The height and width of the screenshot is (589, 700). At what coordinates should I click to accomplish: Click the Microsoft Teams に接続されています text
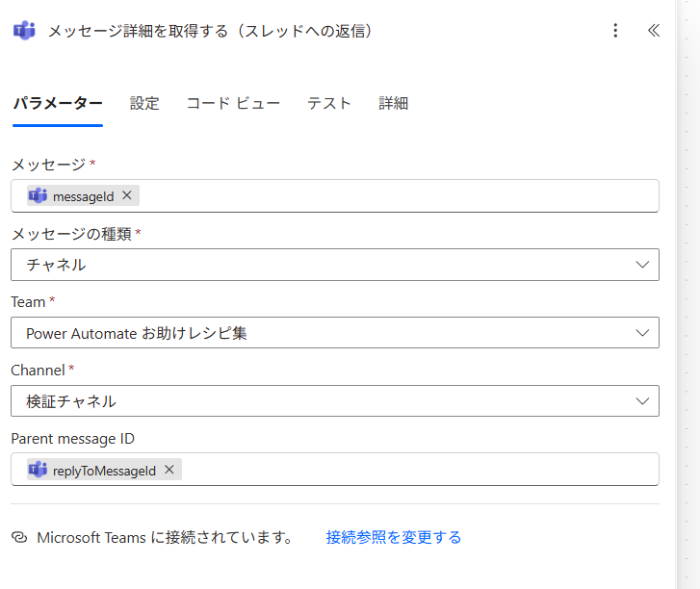(165, 537)
